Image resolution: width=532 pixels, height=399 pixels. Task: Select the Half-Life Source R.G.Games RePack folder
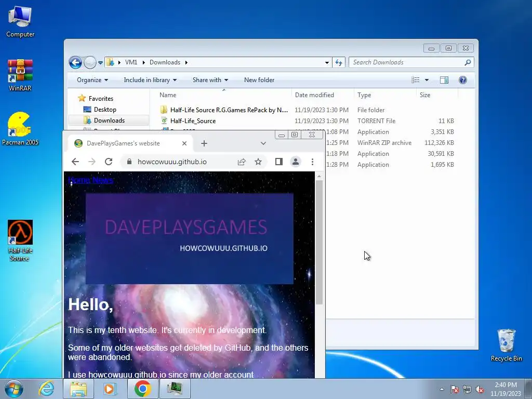pyautogui.click(x=229, y=110)
